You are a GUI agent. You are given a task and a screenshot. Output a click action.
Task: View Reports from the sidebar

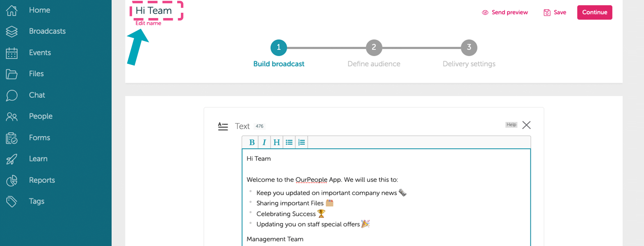[42, 180]
